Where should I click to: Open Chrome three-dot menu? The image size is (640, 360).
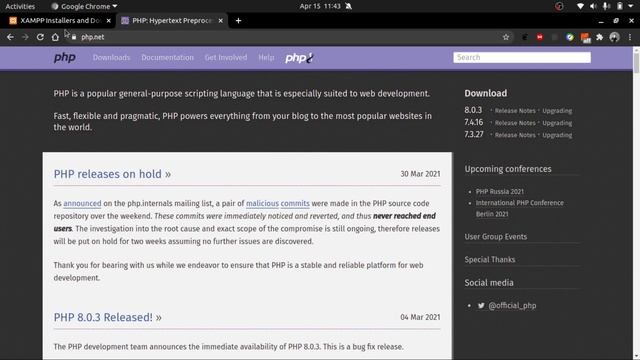pyautogui.click(x=630, y=37)
